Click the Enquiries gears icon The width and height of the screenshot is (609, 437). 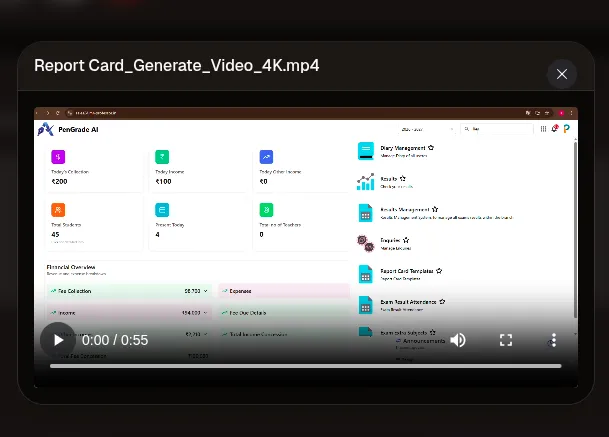click(365, 243)
